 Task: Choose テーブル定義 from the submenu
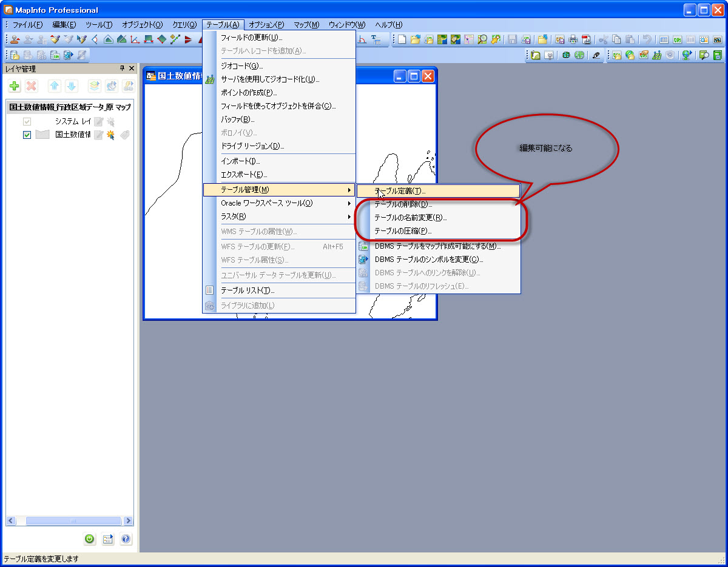coord(438,191)
